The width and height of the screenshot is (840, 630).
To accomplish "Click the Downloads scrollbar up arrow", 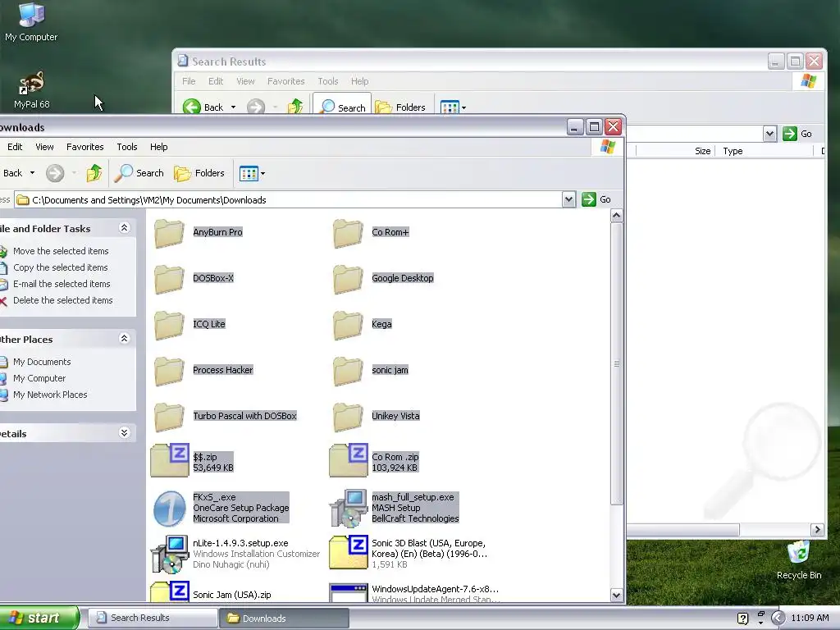I will point(617,216).
